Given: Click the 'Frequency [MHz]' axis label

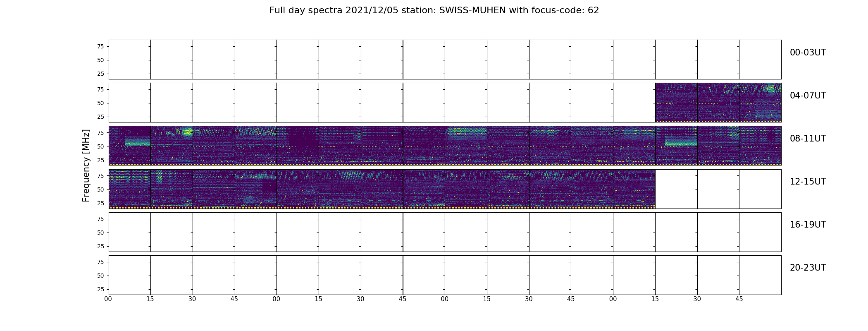Looking at the screenshot, I should 86,165.
